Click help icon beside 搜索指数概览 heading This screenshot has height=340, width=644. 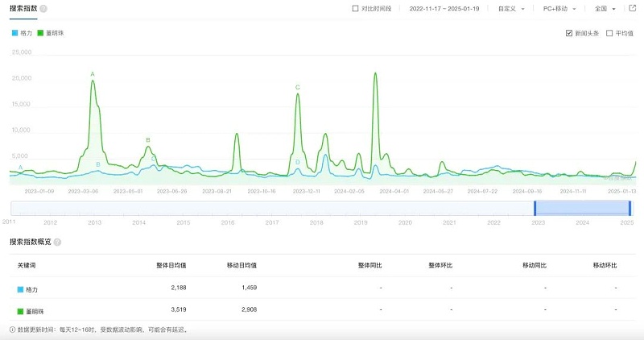point(57,243)
